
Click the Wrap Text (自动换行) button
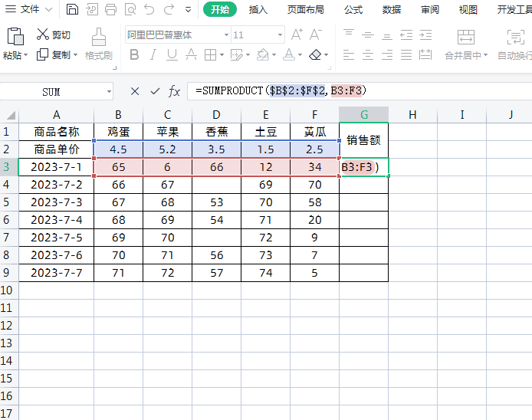(515, 44)
